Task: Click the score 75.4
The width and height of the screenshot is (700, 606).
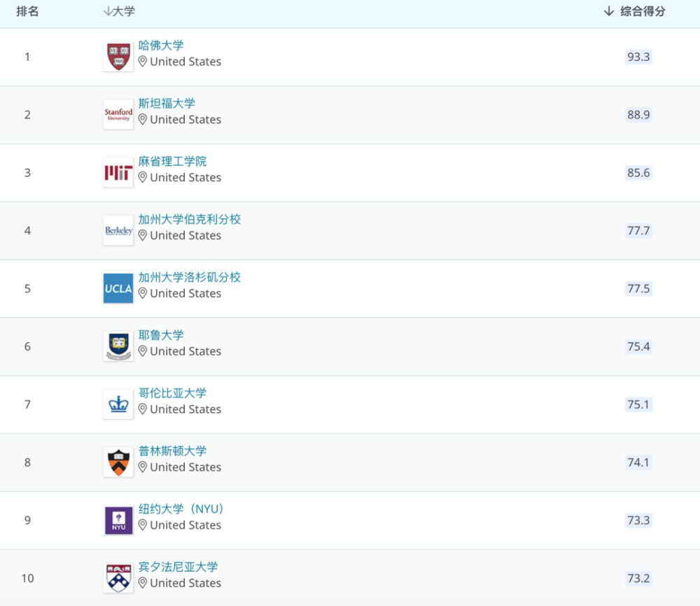Action: click(638, 346)
